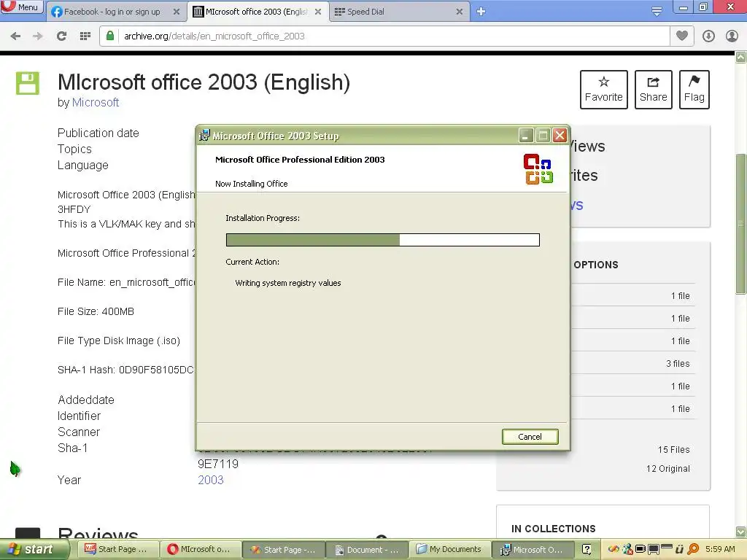Click 'Writing system registry values' text
The image size is (747, 560).
click(287, 283)
